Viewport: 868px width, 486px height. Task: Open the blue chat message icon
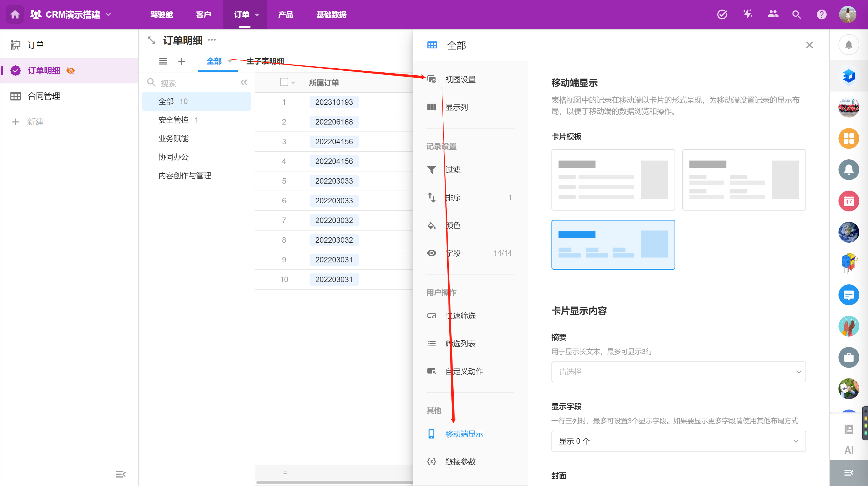click(x=848, y=295)
